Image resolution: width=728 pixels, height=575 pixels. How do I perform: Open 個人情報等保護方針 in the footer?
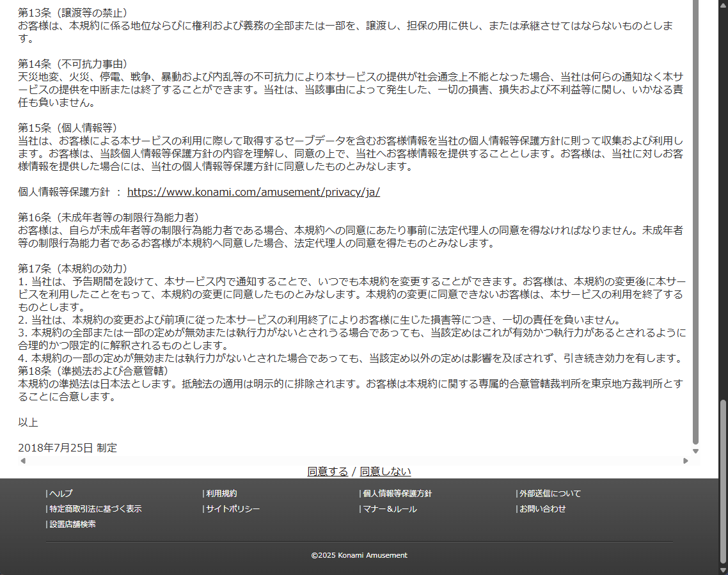click(397, 494)
